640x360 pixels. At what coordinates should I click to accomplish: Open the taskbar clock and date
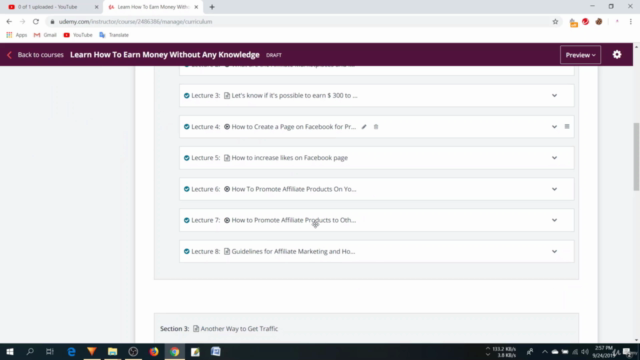[603, 352]
